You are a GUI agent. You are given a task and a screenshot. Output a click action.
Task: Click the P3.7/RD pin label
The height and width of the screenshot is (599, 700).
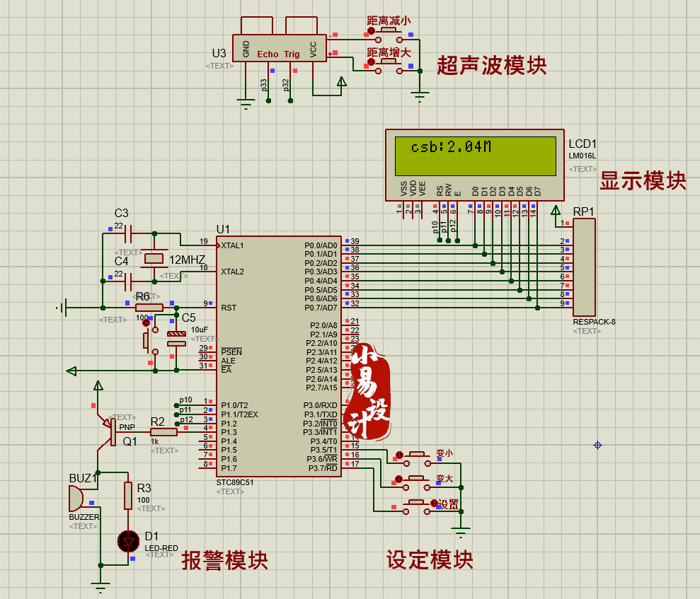(323, 468)
